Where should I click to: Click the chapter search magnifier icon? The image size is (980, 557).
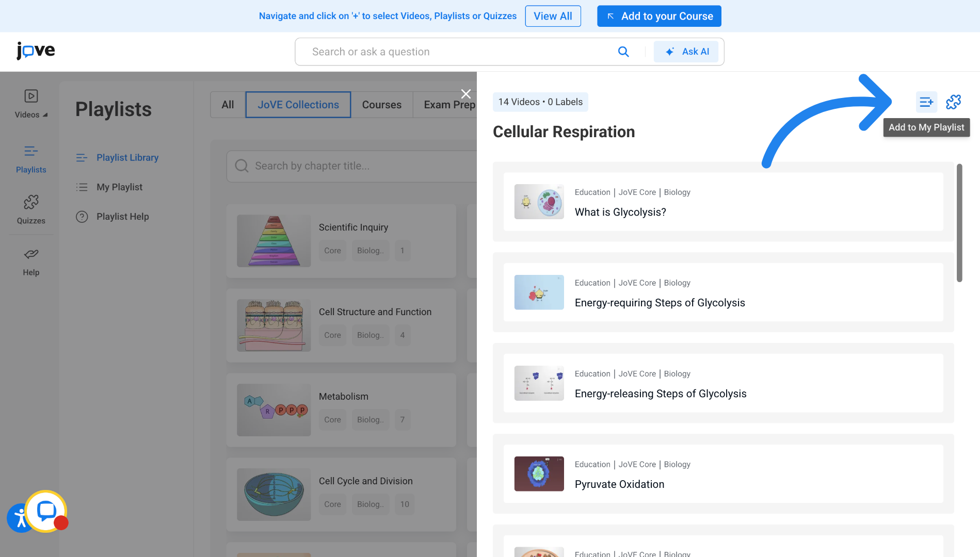coord(242,166)
